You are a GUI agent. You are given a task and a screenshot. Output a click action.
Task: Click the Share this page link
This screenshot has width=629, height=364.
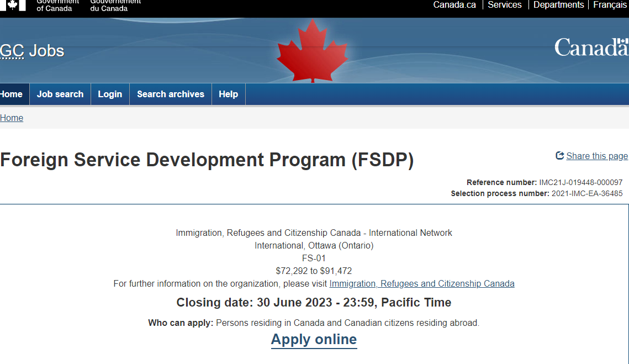[596, 156]
